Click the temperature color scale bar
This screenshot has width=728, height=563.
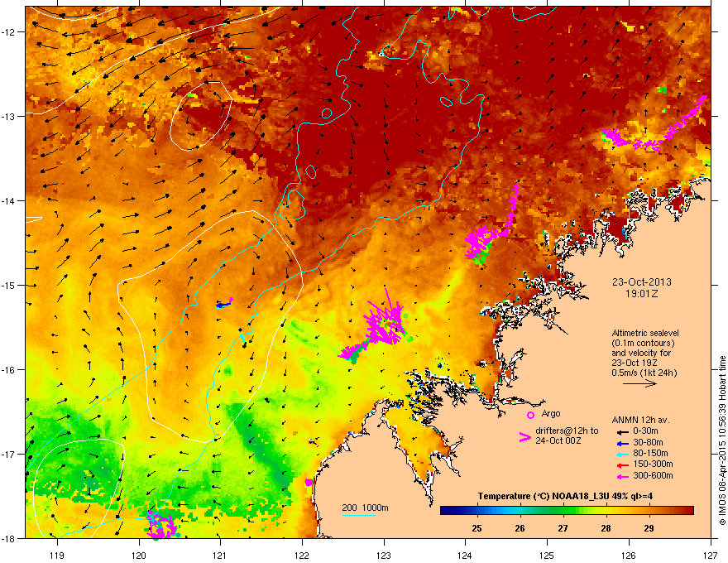(567, 511)
